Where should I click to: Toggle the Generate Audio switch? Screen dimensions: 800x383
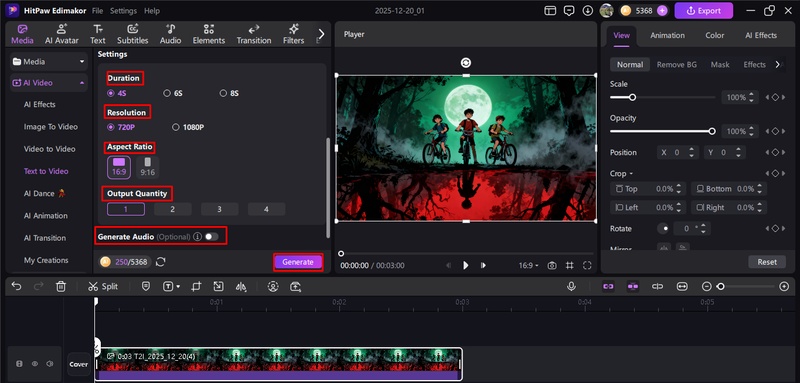click(211, 237)
